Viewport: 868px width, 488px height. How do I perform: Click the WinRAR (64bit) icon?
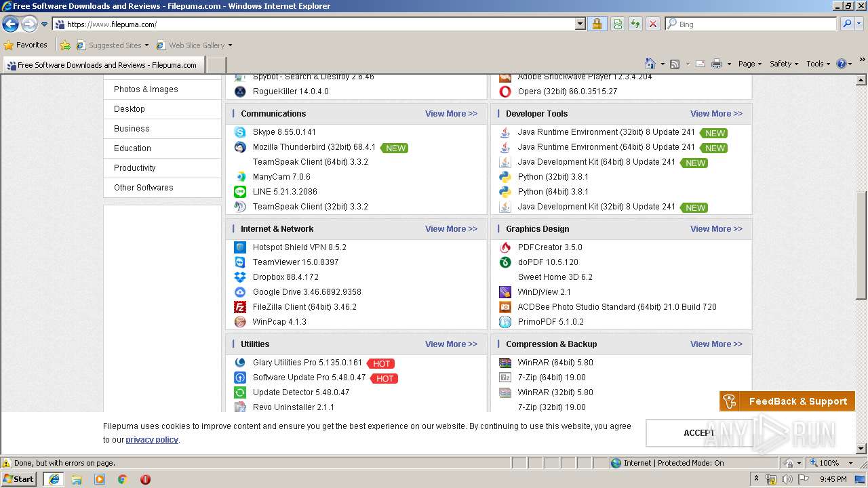coord(505,363)
